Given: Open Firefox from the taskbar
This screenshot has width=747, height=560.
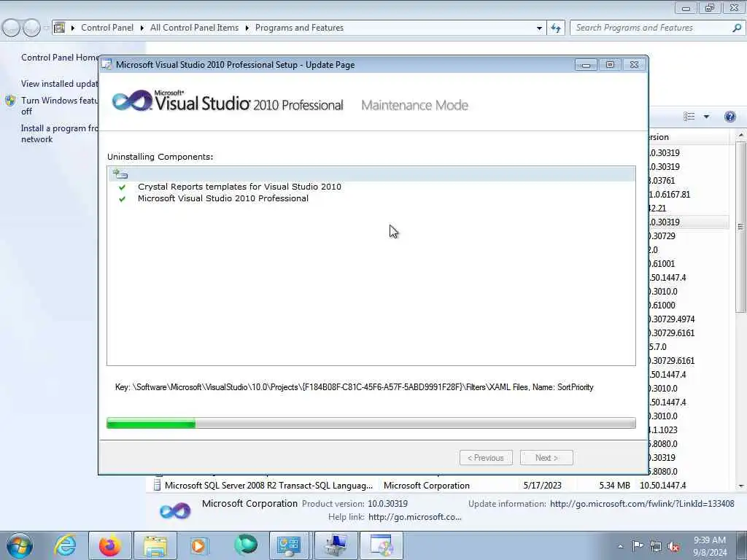Looking at the screenshot, I should click(x=110, y=545).
